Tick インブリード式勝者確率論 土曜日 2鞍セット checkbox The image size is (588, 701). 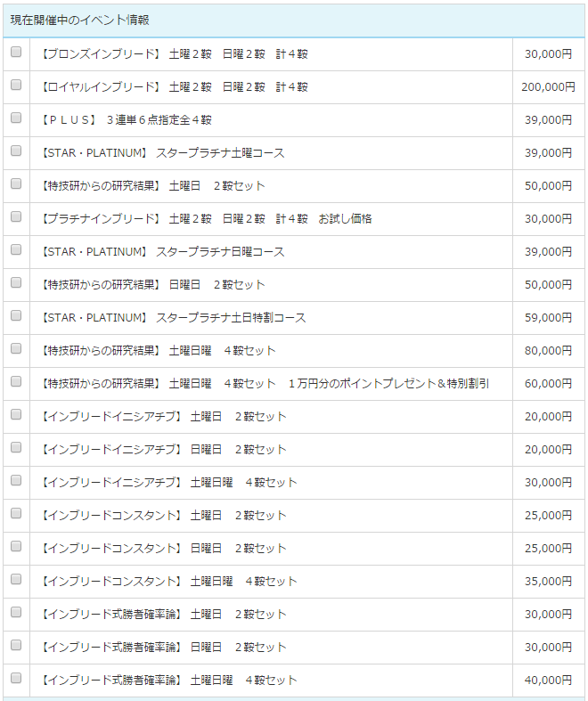tap(16, 612)
